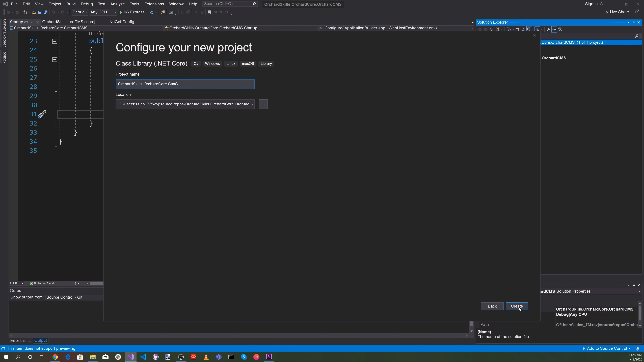Screen dimensions: 644x362
Task: Toggle auto-hide pin on Solution Explorer
Action: [634, 22]
